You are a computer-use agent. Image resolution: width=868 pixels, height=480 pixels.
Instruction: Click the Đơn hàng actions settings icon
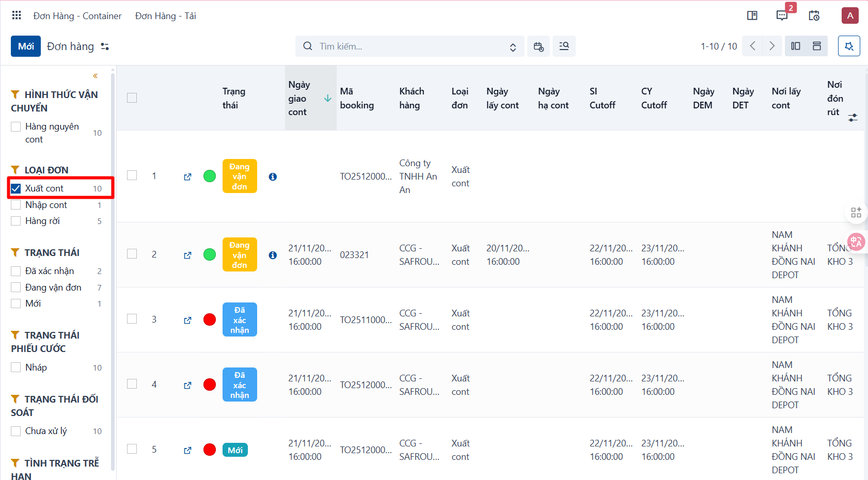click(105, 46)
